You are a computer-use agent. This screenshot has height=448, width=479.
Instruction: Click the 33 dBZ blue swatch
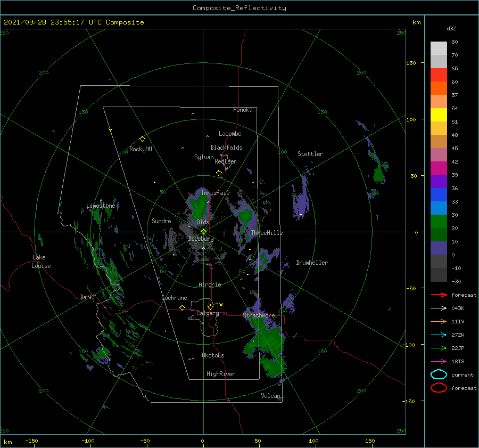pos(439,195)
